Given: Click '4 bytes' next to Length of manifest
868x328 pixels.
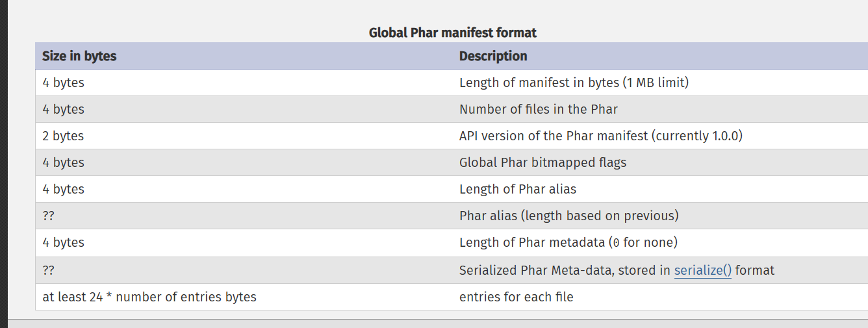Looking at the screenshot, I should point(63,82).
